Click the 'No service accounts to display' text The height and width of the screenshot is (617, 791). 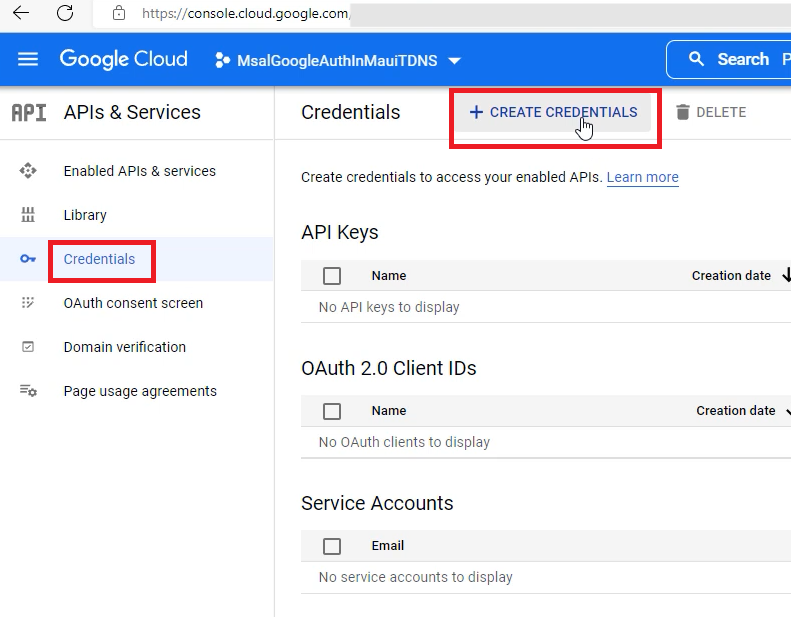coord(416,577)
